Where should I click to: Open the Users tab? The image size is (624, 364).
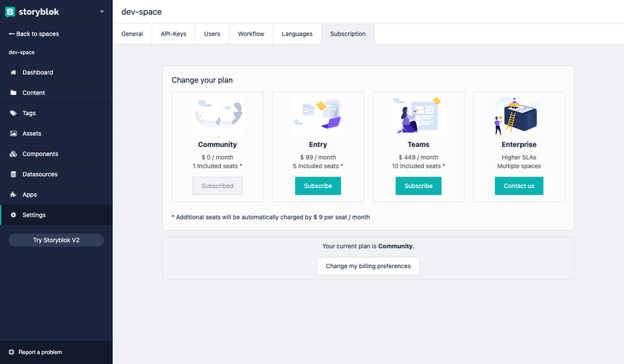[212, 34]
